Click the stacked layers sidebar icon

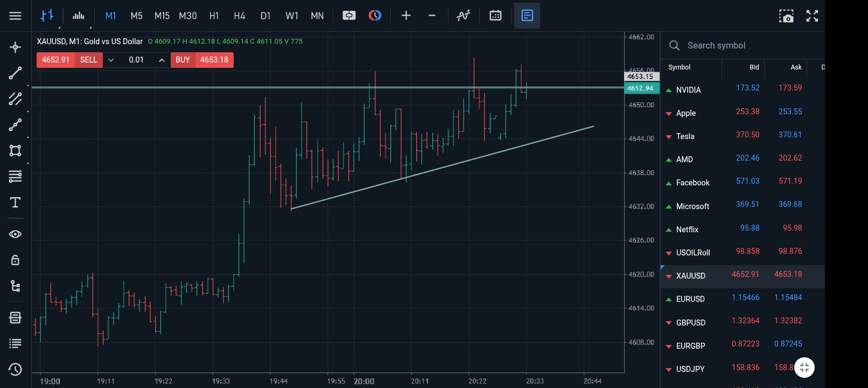click(x=15, y=317)
